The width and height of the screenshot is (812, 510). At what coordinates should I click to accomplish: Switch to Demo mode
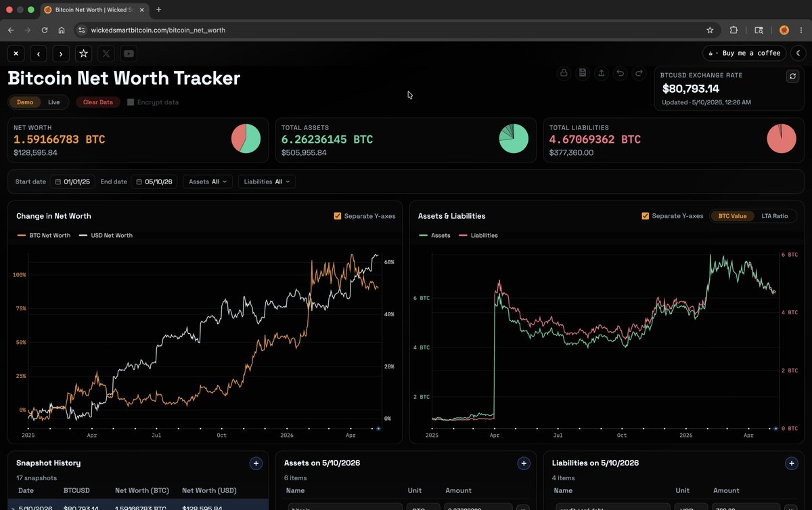(x=25, y=102)
